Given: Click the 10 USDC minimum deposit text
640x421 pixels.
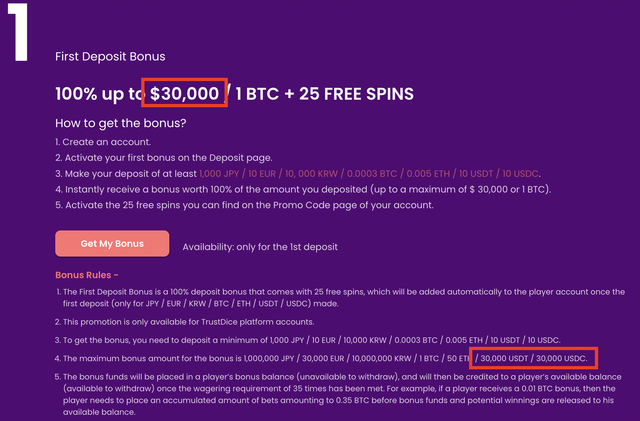Looking at the screenshot, I should pyautogui.click(x=520, y=174).
